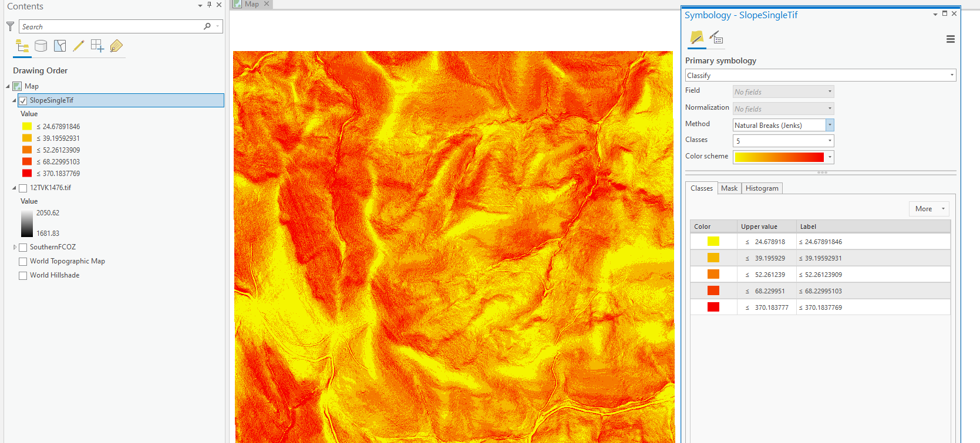The image size is (980, 443).
Task: Click the Upper value column header
Action: click(767, 226)
